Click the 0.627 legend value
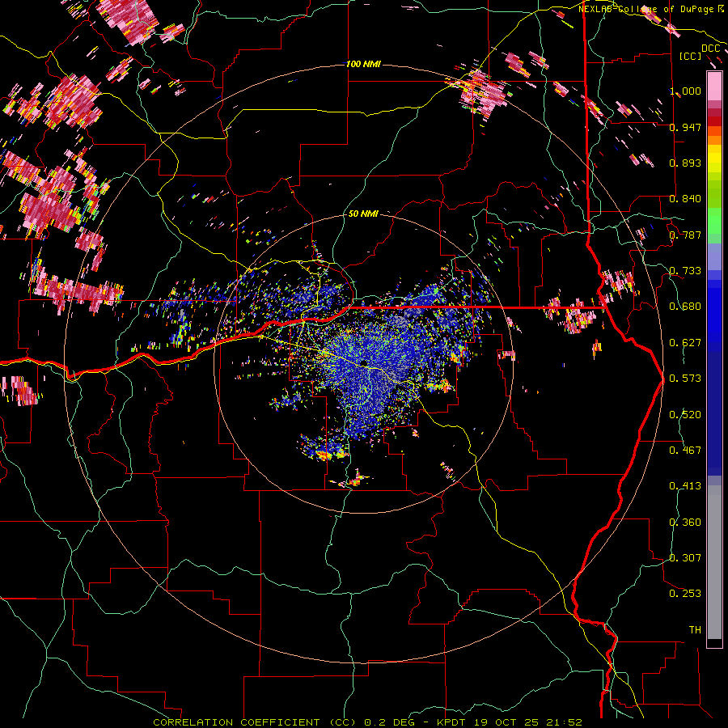The width and height of the screenshot is (728, 728). pyautogui.click(x=685, y=343)
